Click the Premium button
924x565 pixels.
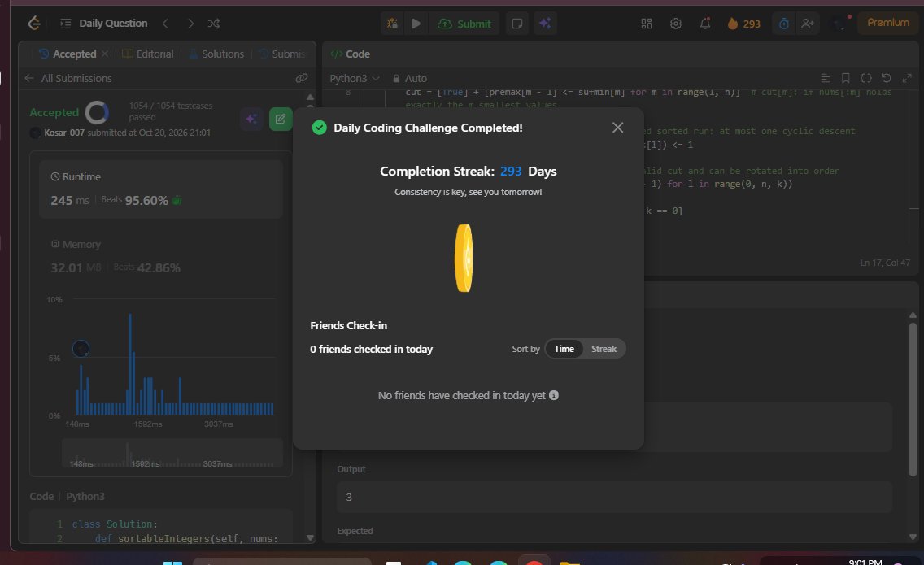[888, 23]
